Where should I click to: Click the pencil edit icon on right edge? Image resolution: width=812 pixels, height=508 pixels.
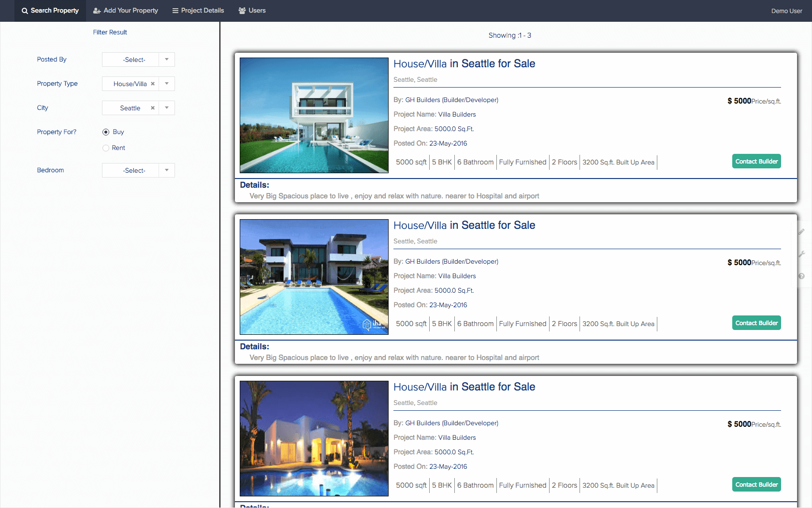tap(801, 232)
